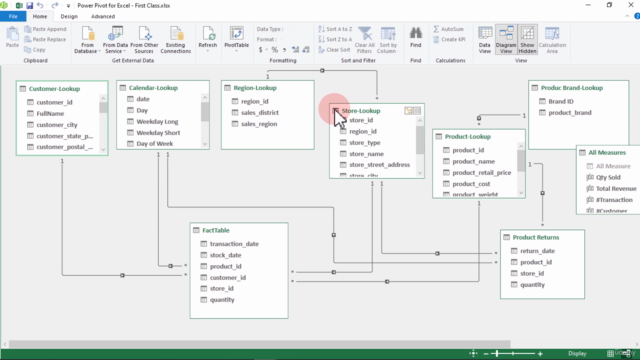The width and height of the screenshot is (640, 360).
Task: Click Calendar-Lookup scroll down arrow
Action: 205,144
